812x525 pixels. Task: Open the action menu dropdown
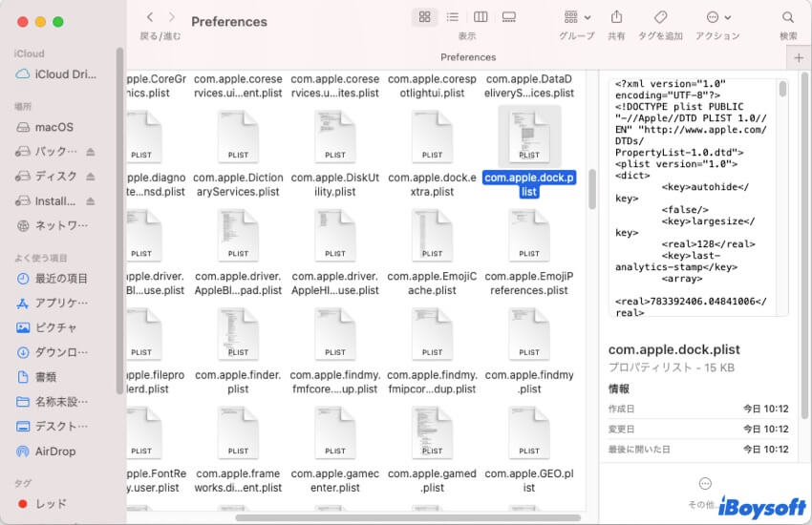pos(718,17)
